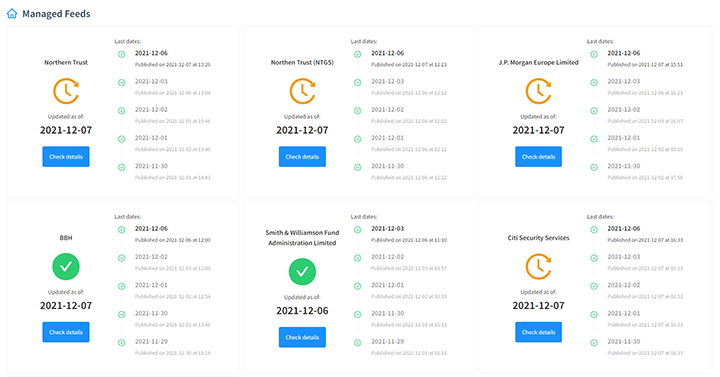
Task: Click green check icon next to BBH 2021-12-06
Action: coord(121,230)
